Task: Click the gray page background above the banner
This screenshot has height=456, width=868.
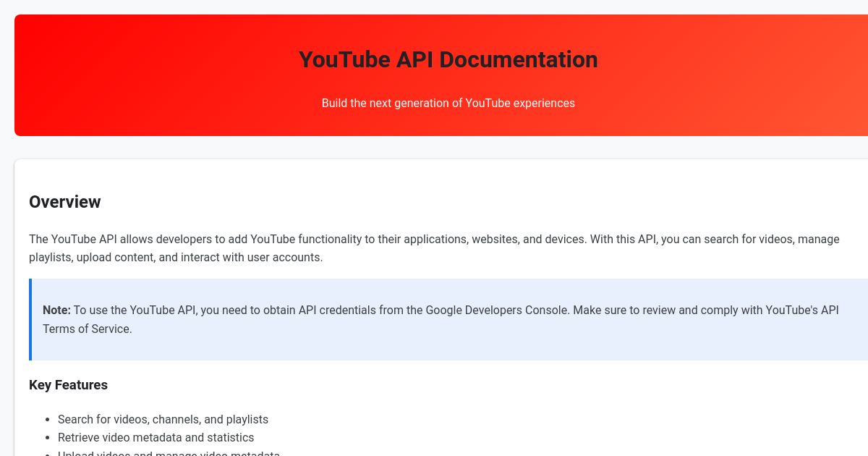Action: (x=434, y=7)
